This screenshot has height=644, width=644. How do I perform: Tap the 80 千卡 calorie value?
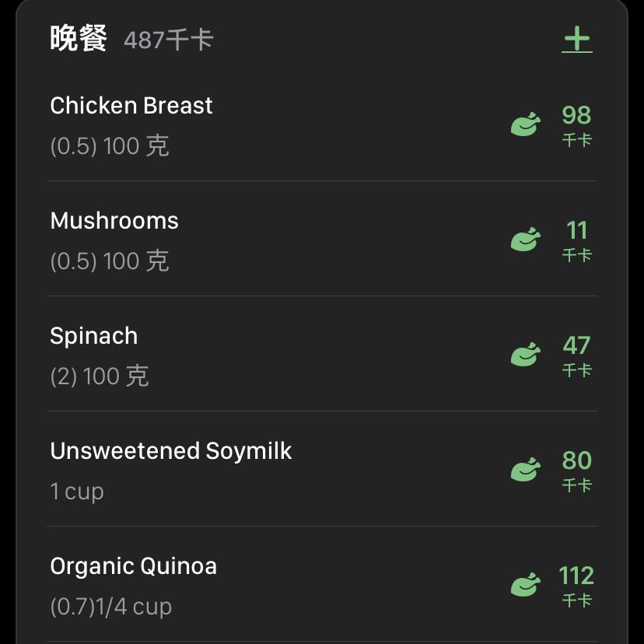pyautogui.click(x=576, y=470)
